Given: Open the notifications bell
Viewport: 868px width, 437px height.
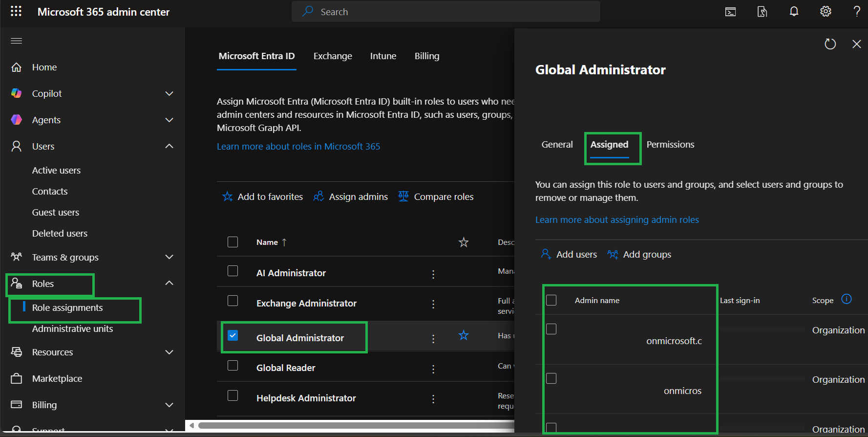Looking at the screenshot, I should click(794, 12).
